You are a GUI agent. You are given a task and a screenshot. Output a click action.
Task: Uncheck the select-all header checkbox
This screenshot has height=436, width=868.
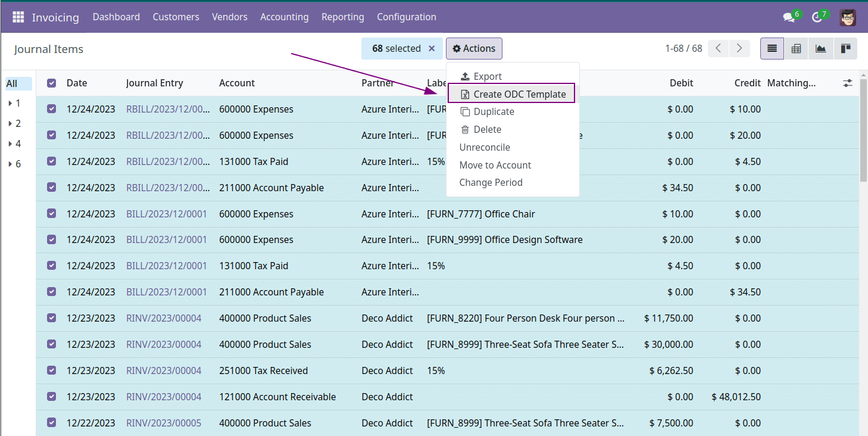52,83
